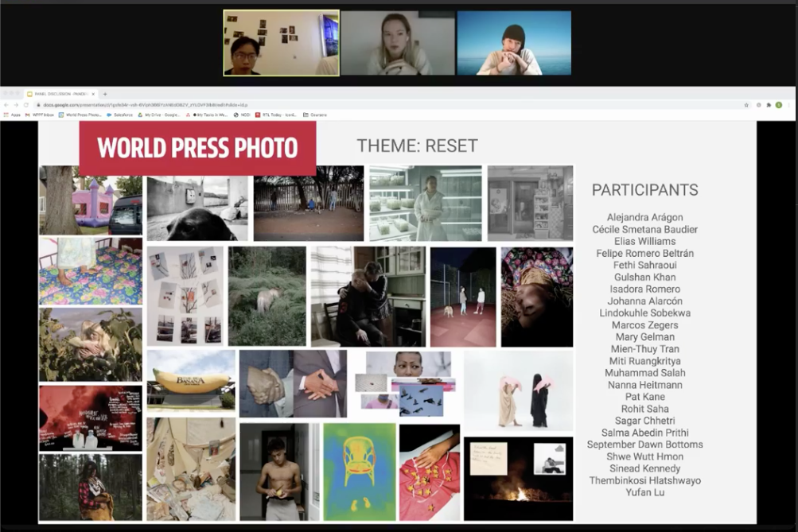Click the name Alejandra Aragón

pyautogui.click(x=644, y=217)
